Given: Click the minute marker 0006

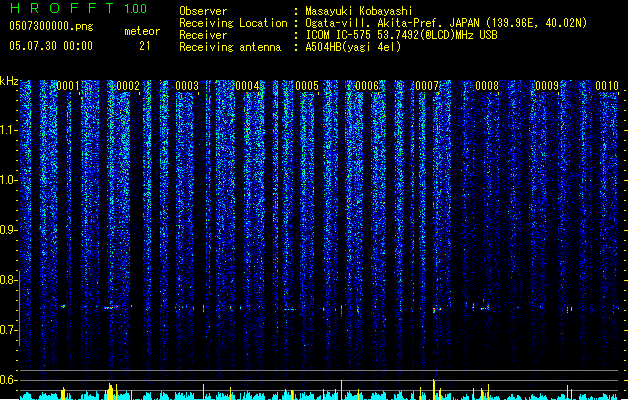Looking at the screenshot, I should 367,86.
